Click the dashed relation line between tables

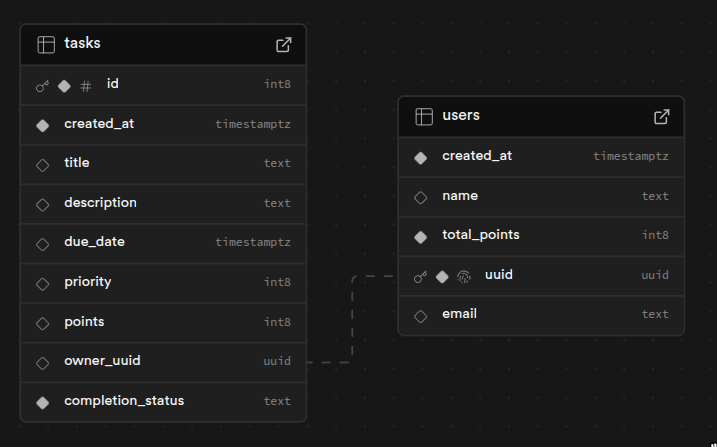(x=352, y=320)
